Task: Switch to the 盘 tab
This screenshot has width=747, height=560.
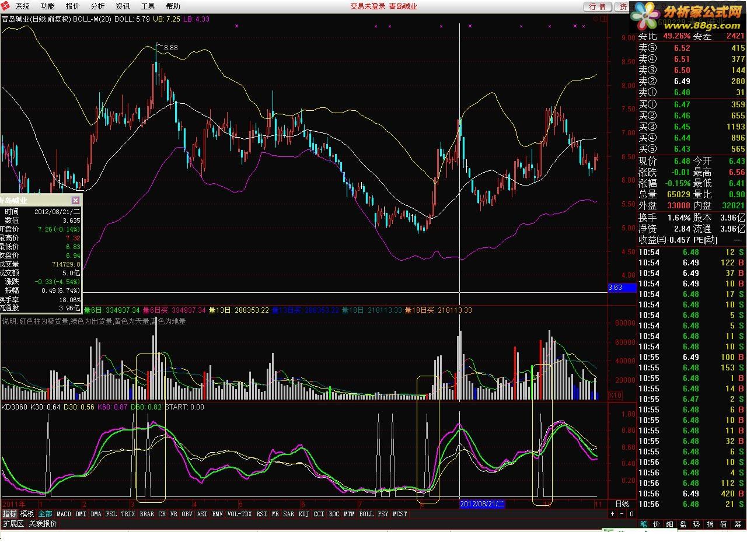Action: 683,524
